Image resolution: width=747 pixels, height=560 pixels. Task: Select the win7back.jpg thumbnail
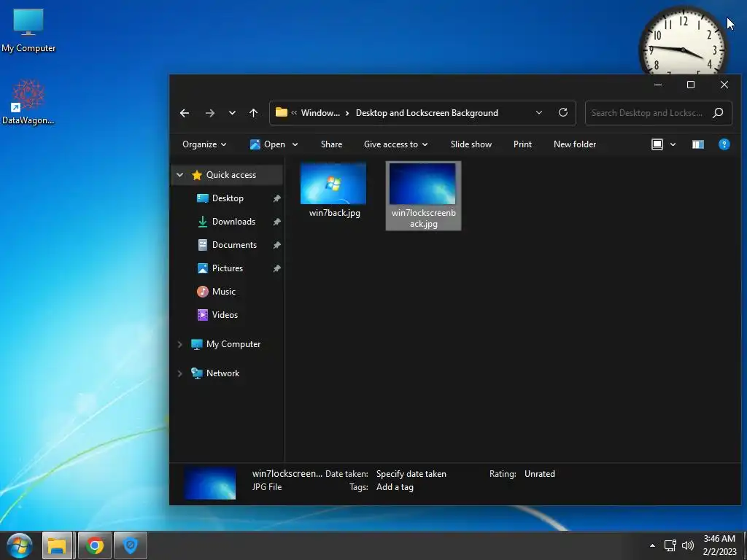(x=333, y=183)
